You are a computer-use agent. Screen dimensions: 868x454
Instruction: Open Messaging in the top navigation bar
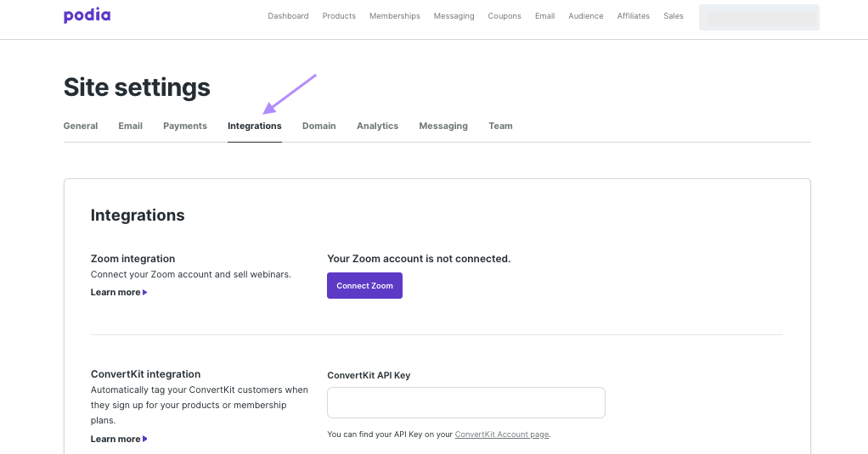[x=454, y=16]
